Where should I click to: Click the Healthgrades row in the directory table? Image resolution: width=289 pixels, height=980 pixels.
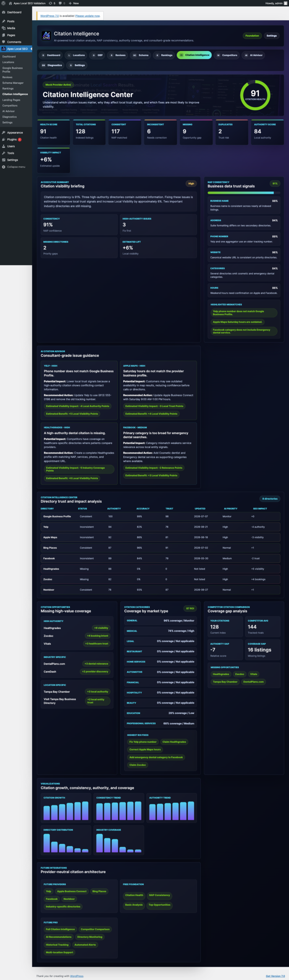(160, 569)
